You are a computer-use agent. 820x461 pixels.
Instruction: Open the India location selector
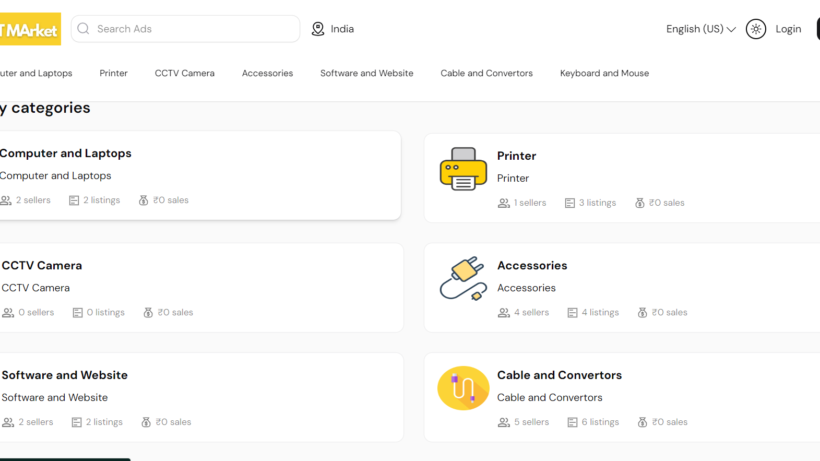(333, 29)
